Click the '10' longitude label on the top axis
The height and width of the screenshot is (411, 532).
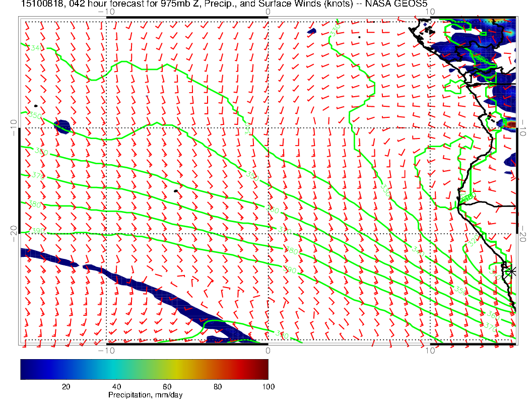[430, 12]
